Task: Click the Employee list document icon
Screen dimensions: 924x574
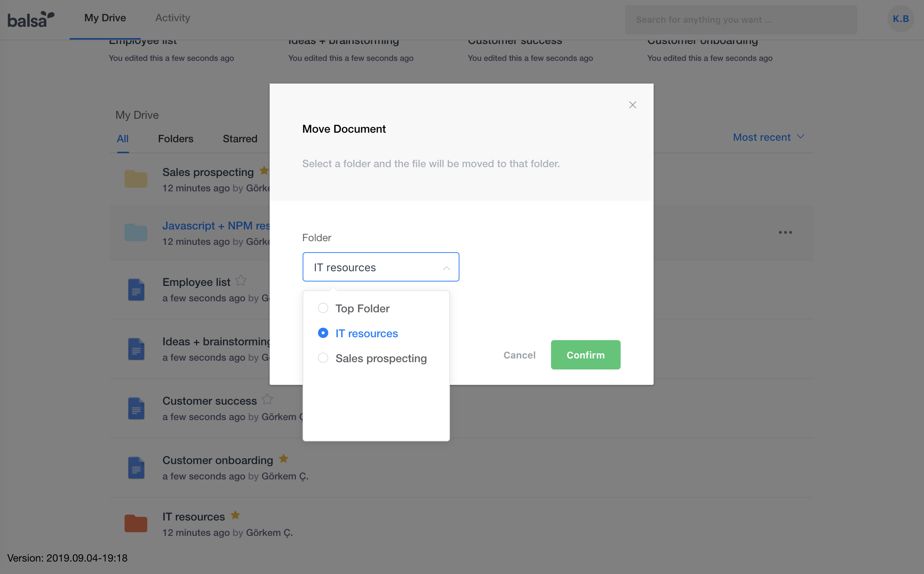Action: 136,290
